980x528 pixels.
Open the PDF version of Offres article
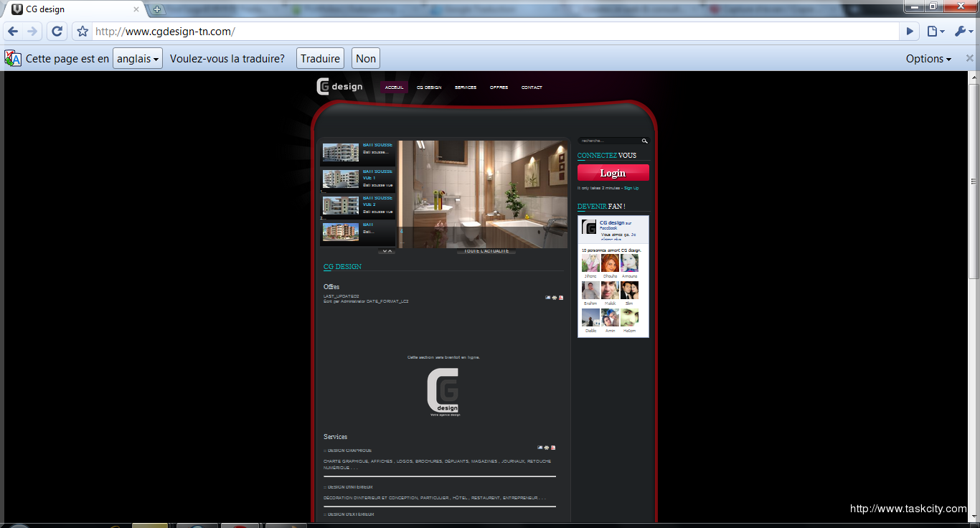pos(561,298)
